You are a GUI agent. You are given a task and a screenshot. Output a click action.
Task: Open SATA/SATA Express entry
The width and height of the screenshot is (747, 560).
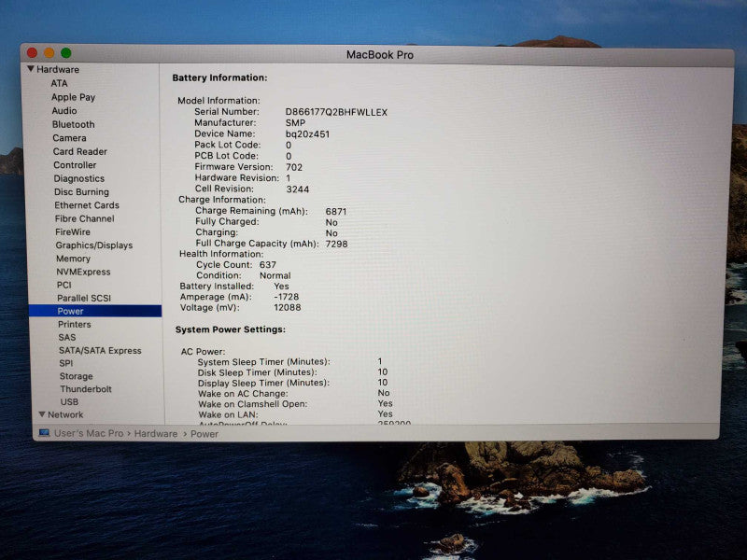[100, 351]
